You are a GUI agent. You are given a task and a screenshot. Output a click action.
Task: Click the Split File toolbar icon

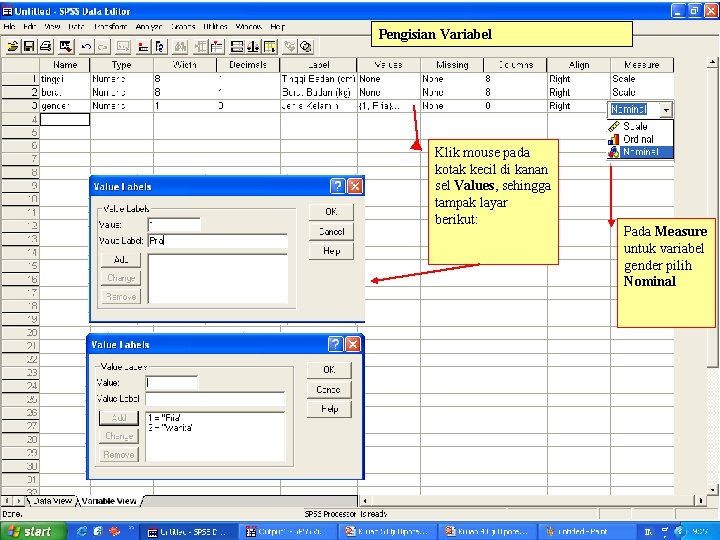[x=237, y=46]
